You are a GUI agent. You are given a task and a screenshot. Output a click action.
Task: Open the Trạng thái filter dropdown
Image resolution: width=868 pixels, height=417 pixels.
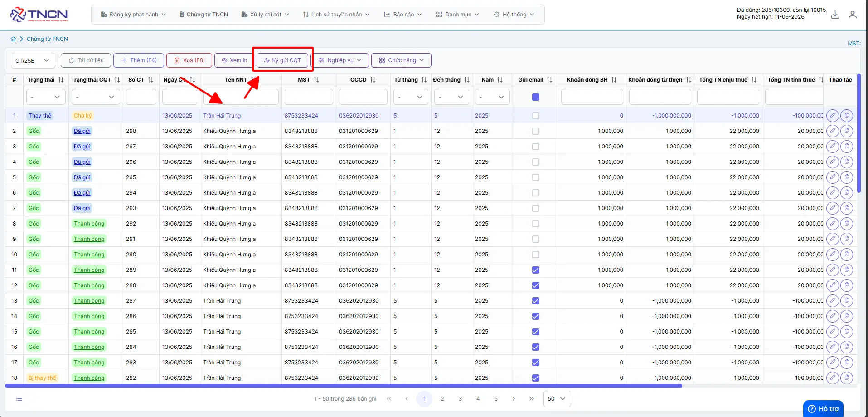click(46, 97)
